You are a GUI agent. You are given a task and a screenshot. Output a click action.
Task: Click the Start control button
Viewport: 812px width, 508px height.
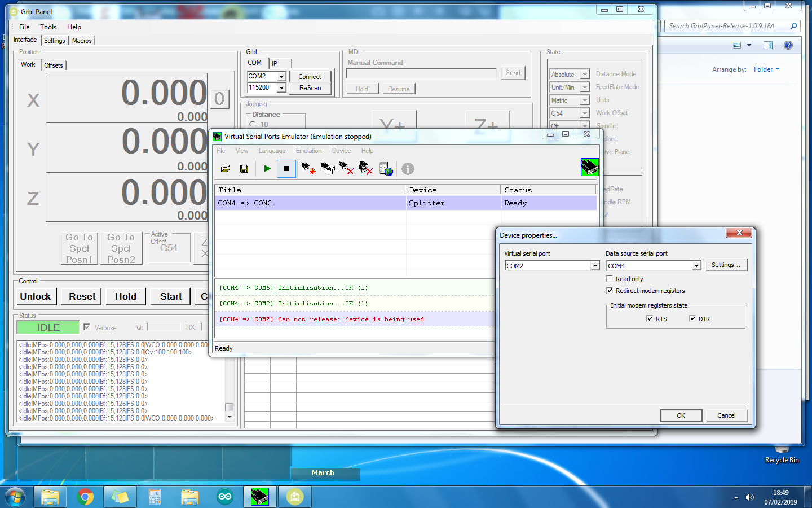tap(171, 296)
